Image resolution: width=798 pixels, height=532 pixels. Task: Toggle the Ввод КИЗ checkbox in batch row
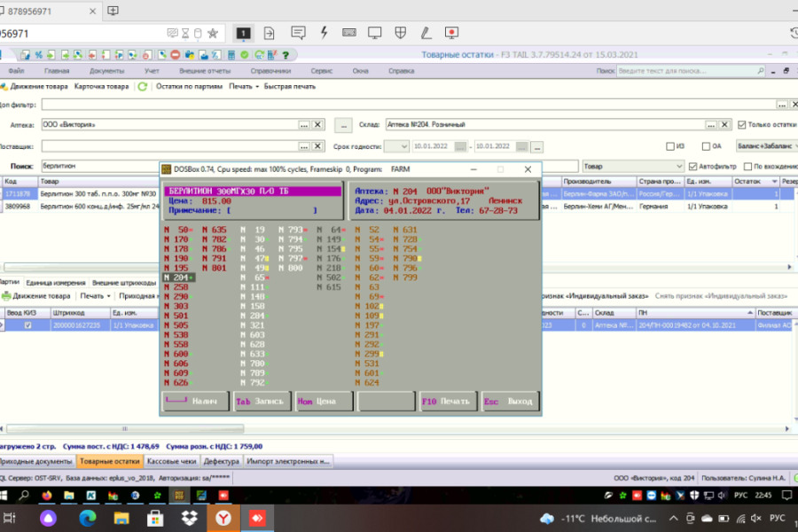[x=28, y=325]
